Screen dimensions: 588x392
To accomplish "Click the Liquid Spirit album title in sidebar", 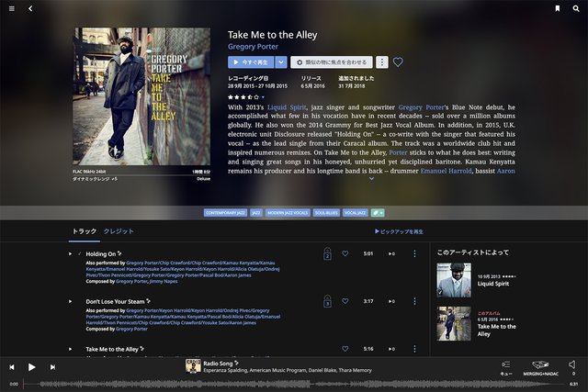I will pyautogui.click(x=493, y=284).
